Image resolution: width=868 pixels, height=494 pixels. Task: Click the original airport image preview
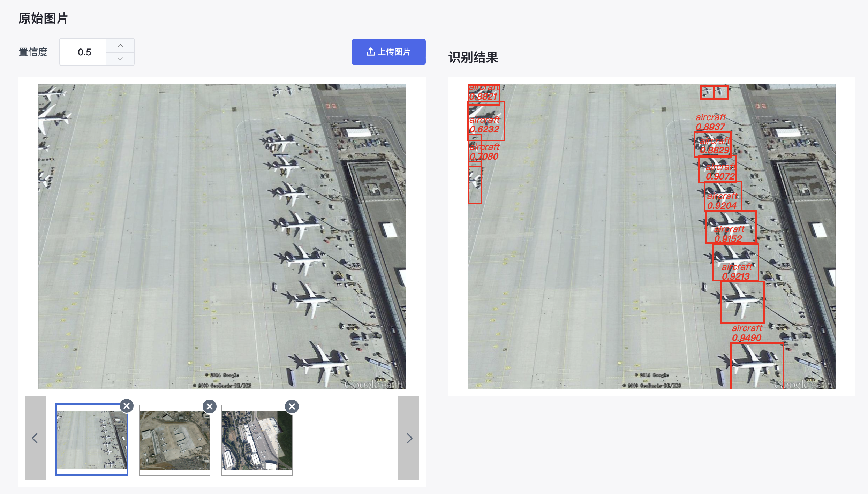tap(222, 236)
